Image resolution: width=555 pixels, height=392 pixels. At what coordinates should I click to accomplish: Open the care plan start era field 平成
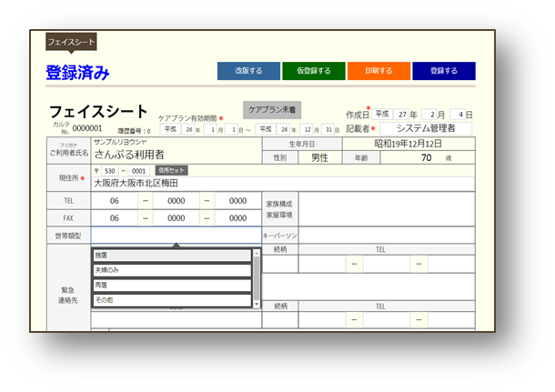click(170, 129)
